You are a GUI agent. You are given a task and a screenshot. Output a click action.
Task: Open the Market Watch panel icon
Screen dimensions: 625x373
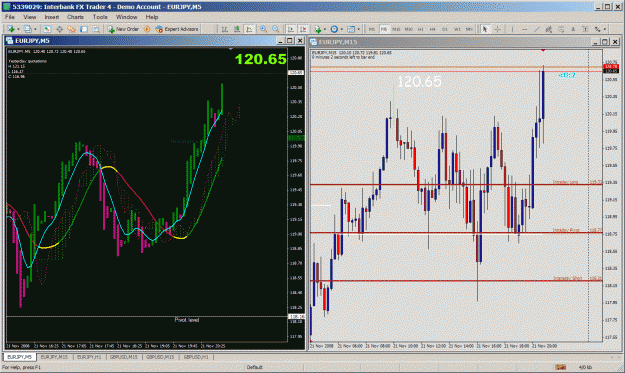click(x=47, y=29)
